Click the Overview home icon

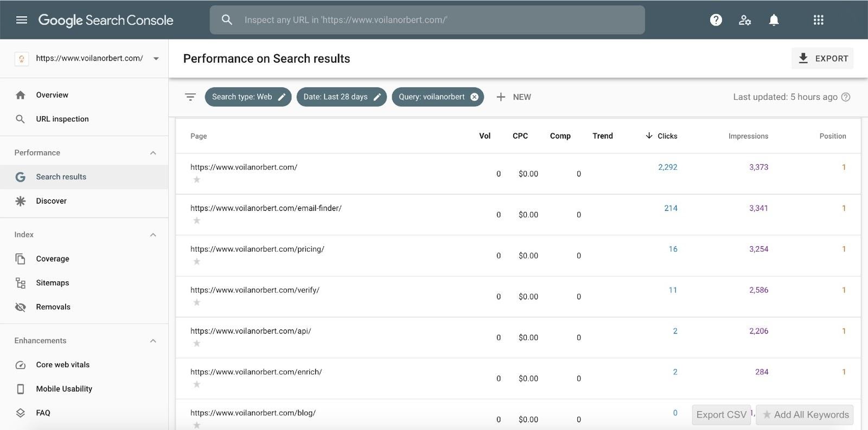21,95
